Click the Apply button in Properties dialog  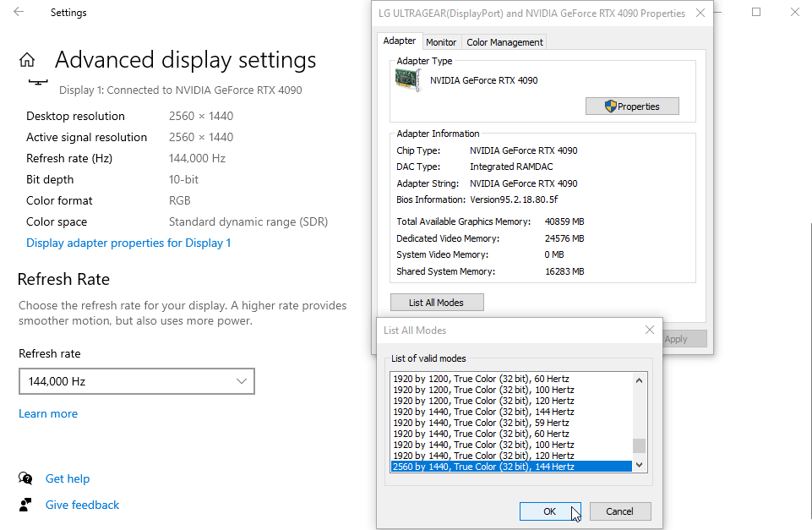(684, 339)
